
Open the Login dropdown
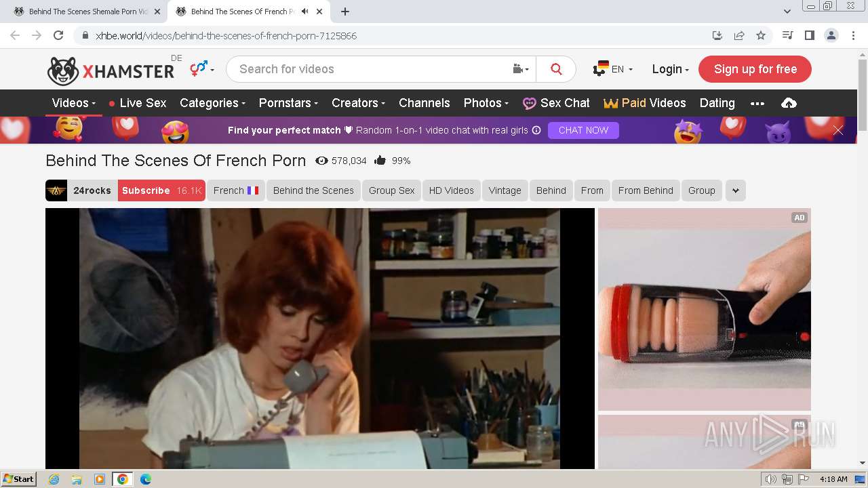coord(670,69)
